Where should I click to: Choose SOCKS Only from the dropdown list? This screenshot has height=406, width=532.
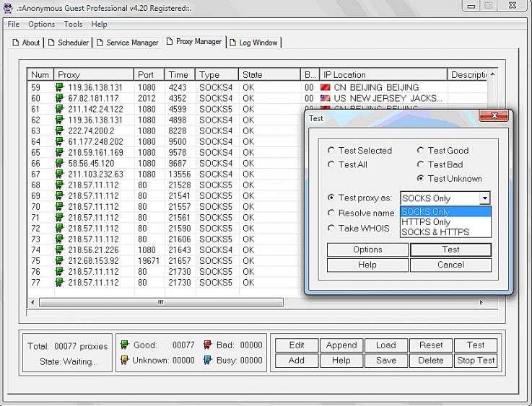click(445, 212)
